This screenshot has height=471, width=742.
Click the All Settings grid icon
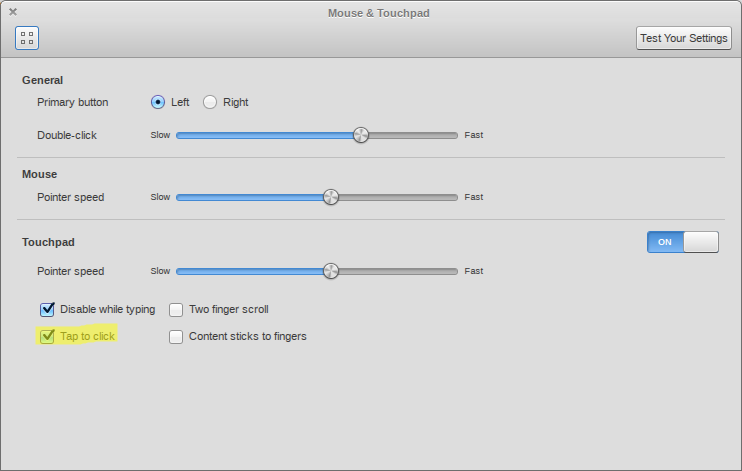[27, 38]
